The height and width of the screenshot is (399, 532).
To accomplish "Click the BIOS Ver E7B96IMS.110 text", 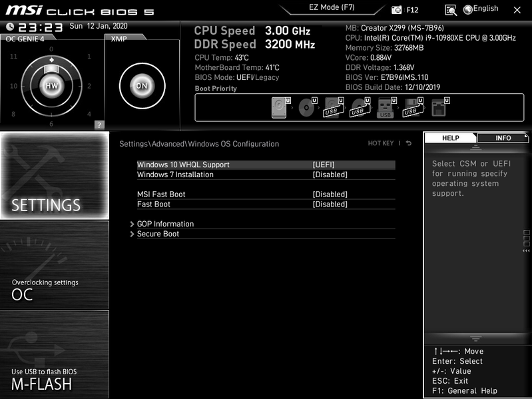I will coord(387,77).
